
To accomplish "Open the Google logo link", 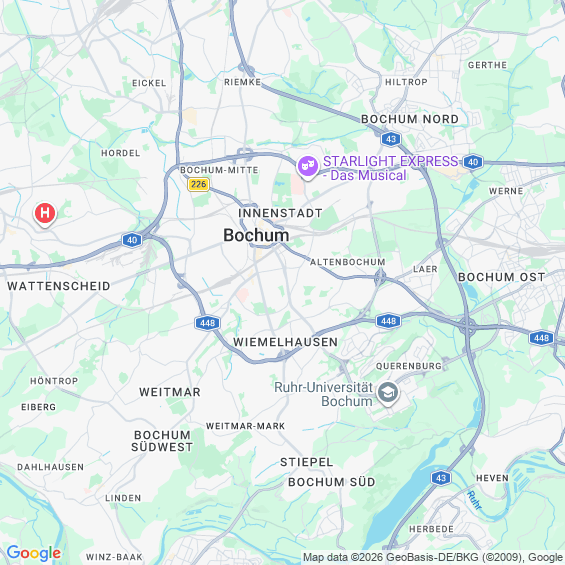I will (x=34, y=553).
